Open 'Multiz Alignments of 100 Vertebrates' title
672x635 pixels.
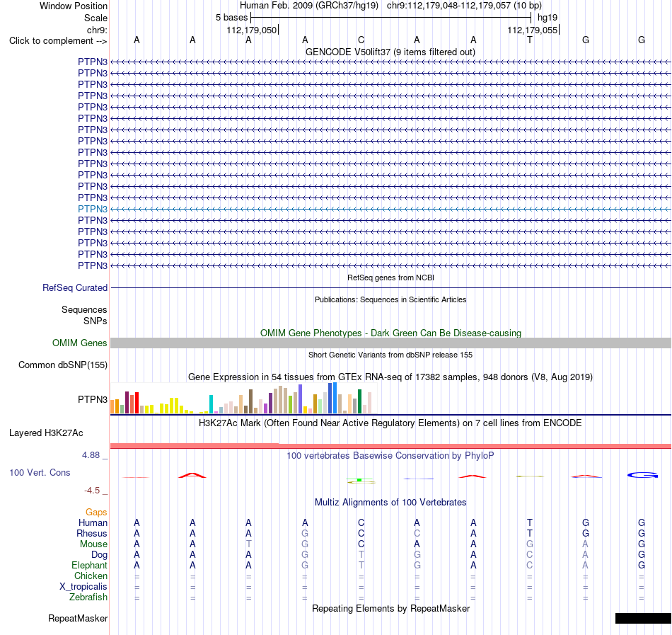click(390, 502)
